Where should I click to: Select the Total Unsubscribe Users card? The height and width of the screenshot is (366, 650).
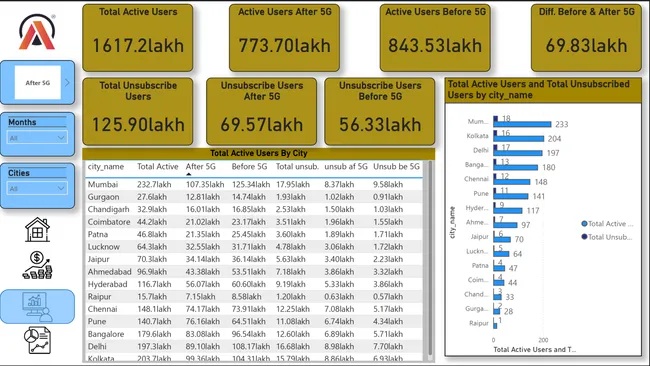[x=138, y=111]
